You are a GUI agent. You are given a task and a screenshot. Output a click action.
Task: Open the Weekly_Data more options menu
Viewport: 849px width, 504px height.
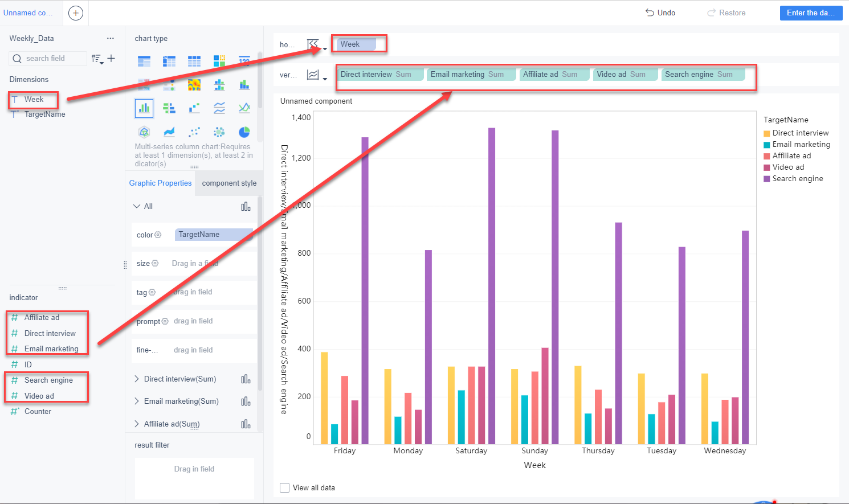(x=110, y=38)
